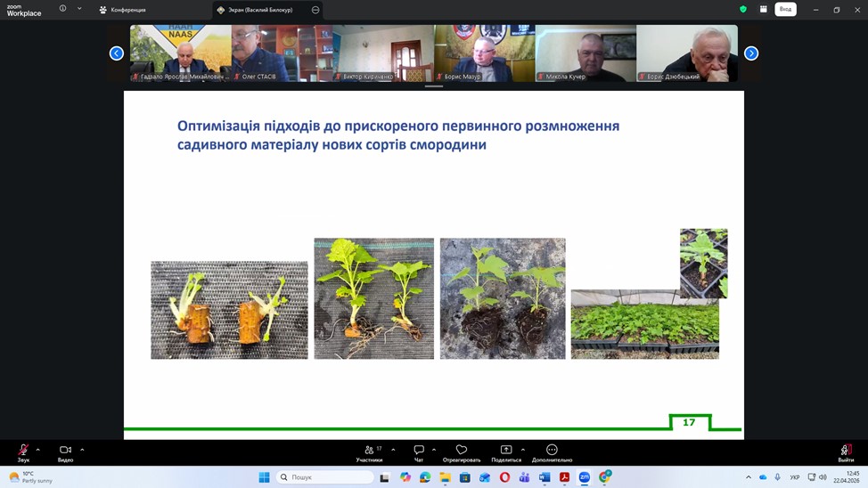Viewport: 868px width, 488px height.
Task: Click the green encryption shield icon
Action: (x=742, y=9)
